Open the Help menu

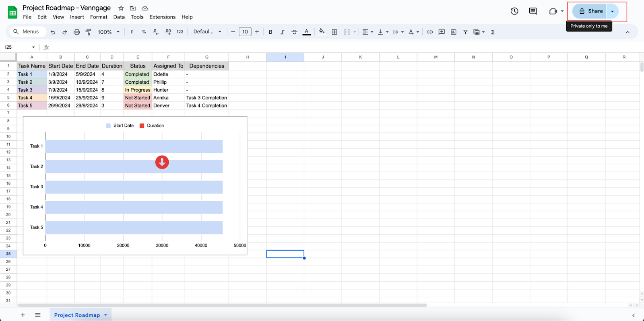point(187,17)
